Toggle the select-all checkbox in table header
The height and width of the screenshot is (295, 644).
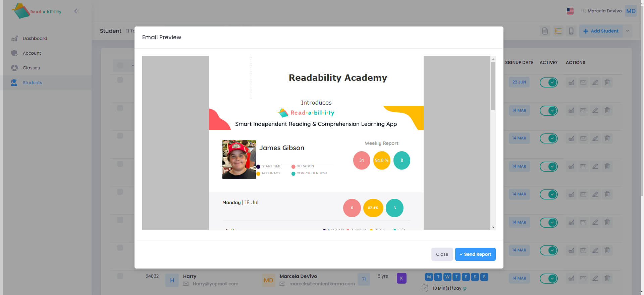tap(120, 65)
